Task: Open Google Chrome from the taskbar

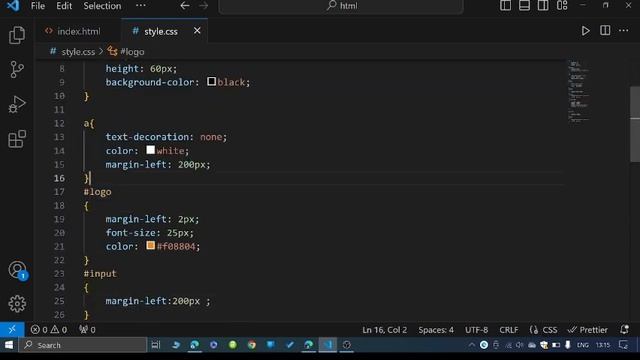Action: 252,345
